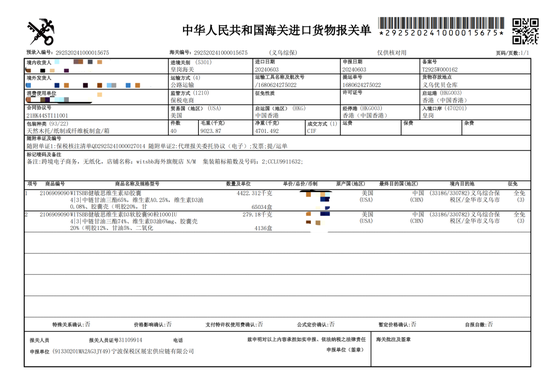Select the 海关编号 number field
This screenshot has height=392, width=555.
point(221,53)
